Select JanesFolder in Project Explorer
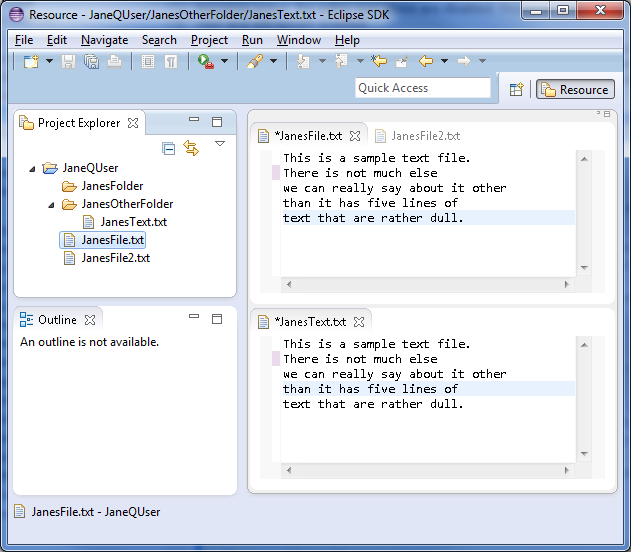This screenshot has height=552, width=631. [112, 186]
